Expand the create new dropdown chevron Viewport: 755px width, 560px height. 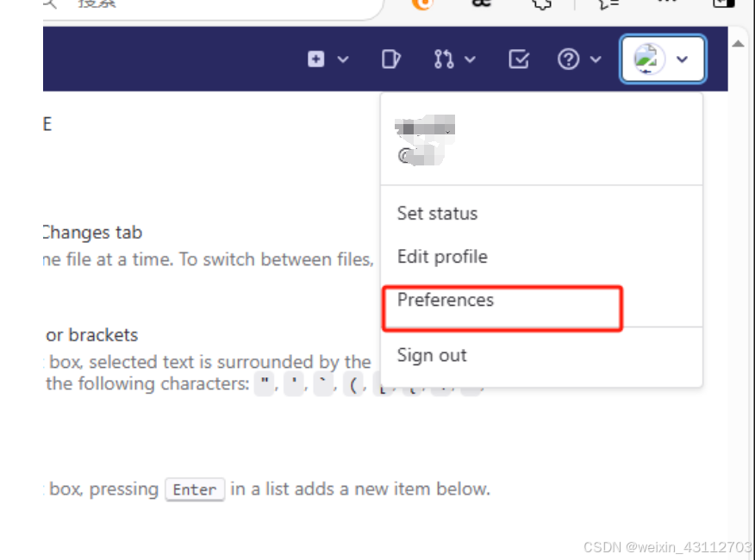(343, 59)
